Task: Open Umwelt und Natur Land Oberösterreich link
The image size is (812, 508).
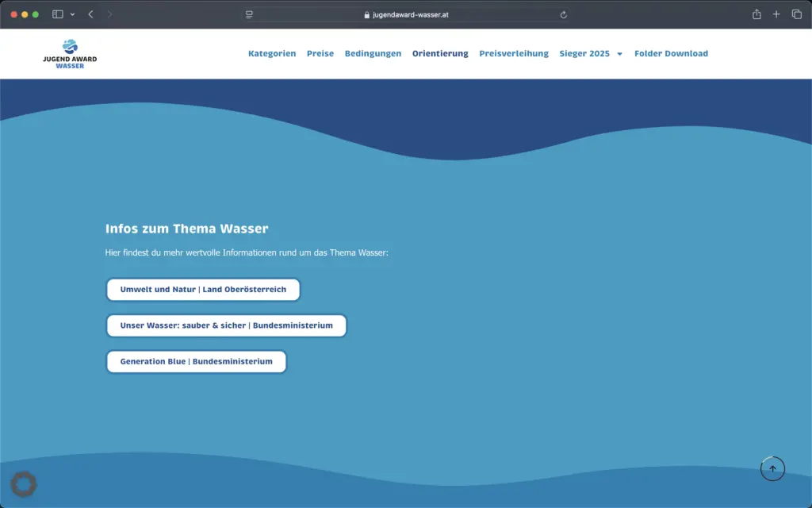Action: point(203,289)
